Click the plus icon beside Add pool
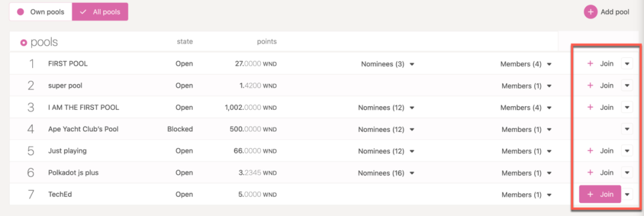Viewport: 644px width, 216px height. pyautogui.click(x=590, y=12)
